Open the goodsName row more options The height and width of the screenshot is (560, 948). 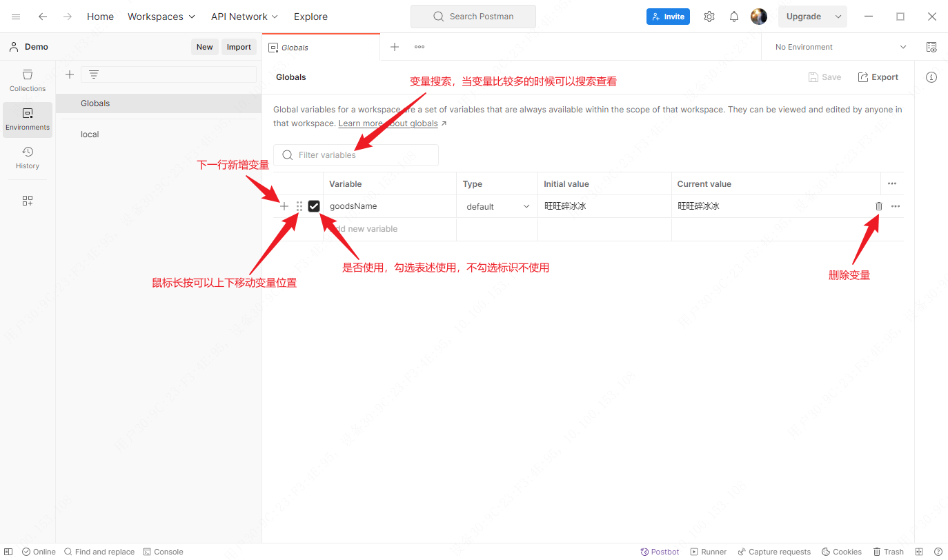pyautogui.click(x=896, y=206)
